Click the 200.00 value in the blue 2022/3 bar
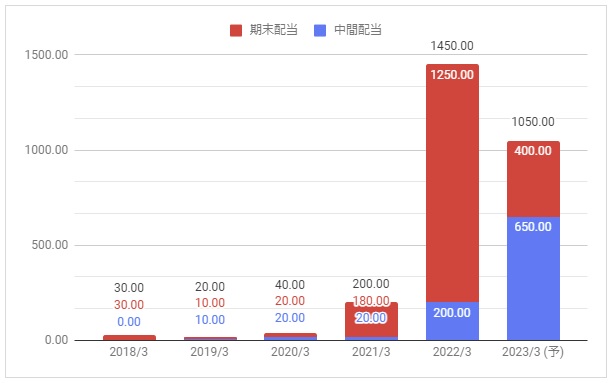Image resolution: width=614 pixels, height=383 pixels. (452, 313)
